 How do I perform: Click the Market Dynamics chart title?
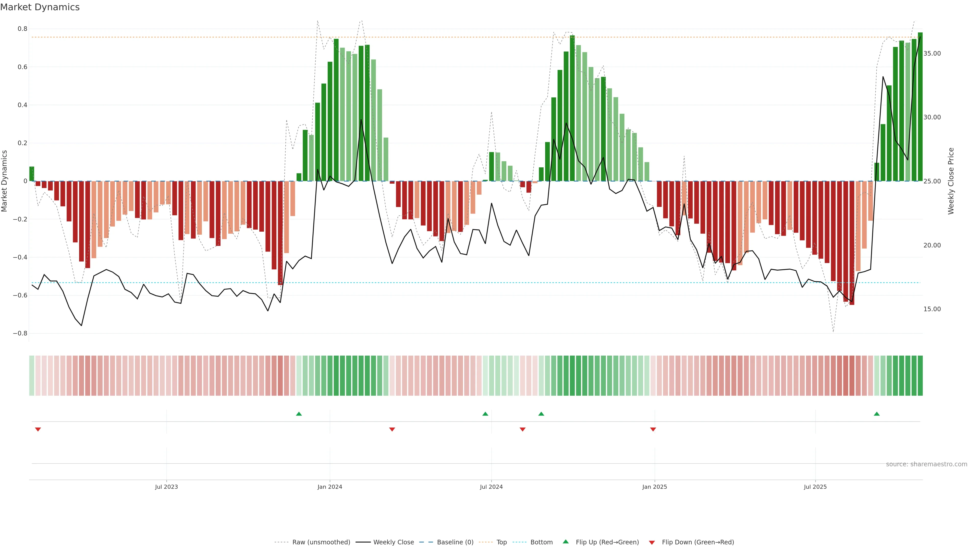coord(40,7)
